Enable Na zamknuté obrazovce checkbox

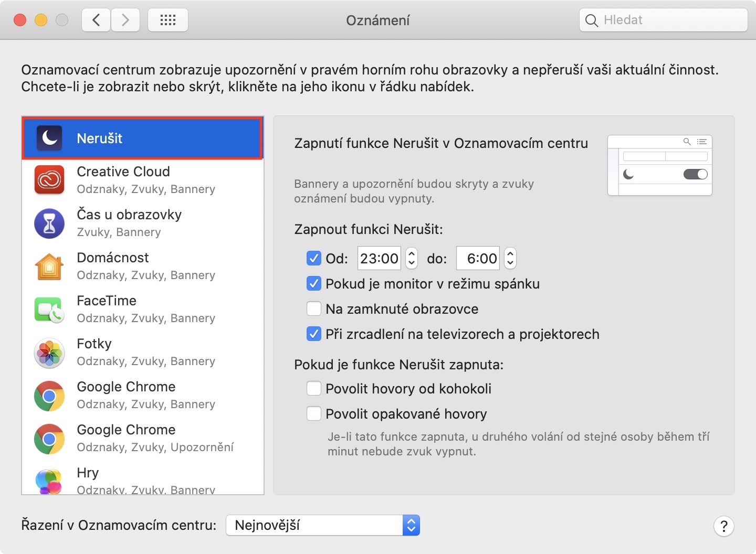tap(314, 308)
